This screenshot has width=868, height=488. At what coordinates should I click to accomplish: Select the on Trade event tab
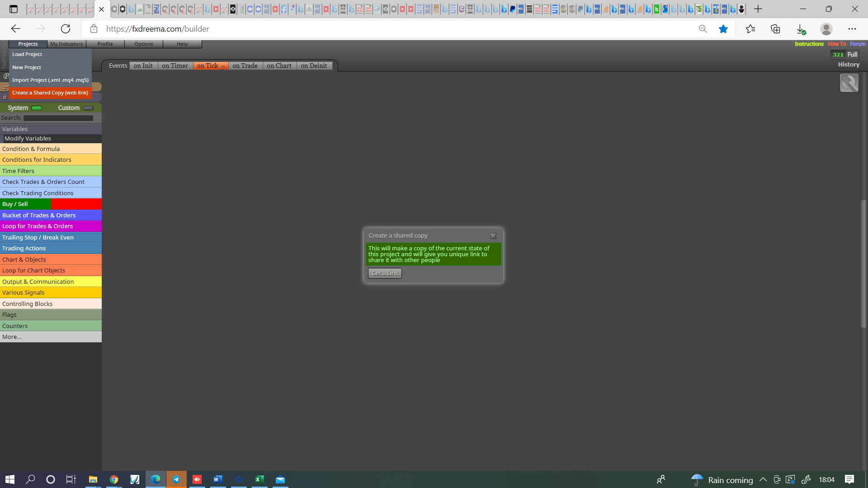point(245,66)
